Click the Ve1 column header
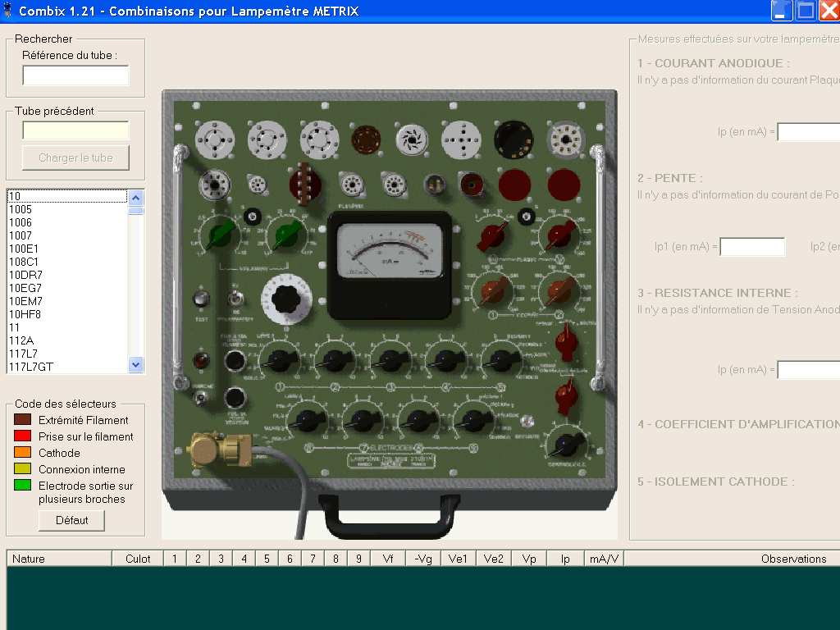The height and width of the screenshot is (630, 840). tap(458, 559)
